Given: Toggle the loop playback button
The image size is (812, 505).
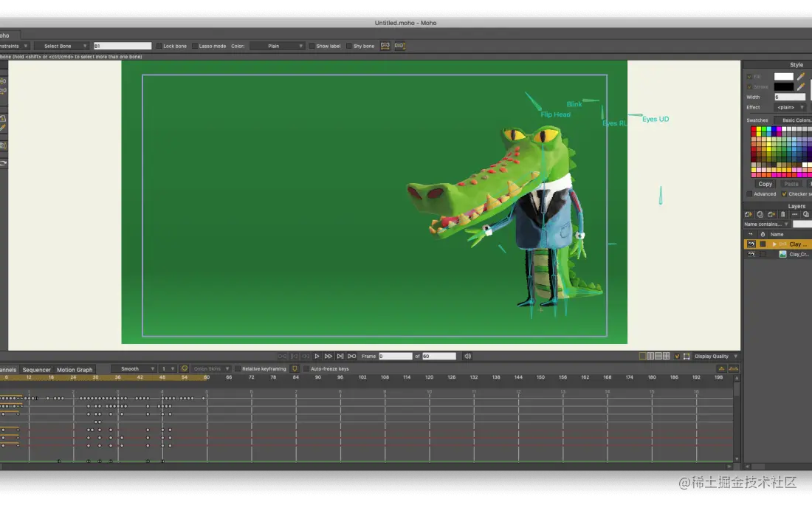Looking at the screenshot, I should [x=351, y=357].
